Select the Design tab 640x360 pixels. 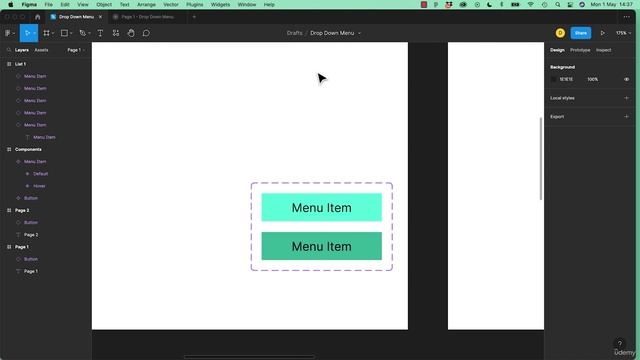(557, 50)
